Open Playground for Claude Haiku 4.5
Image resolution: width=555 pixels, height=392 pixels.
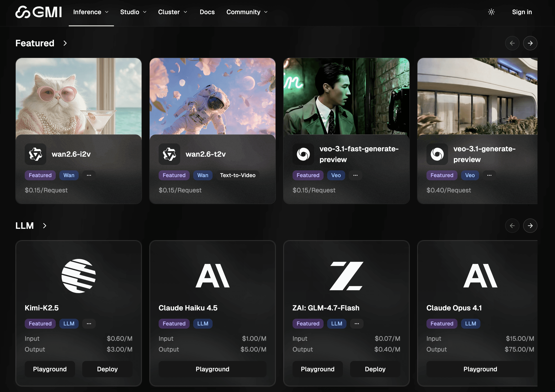212,369
